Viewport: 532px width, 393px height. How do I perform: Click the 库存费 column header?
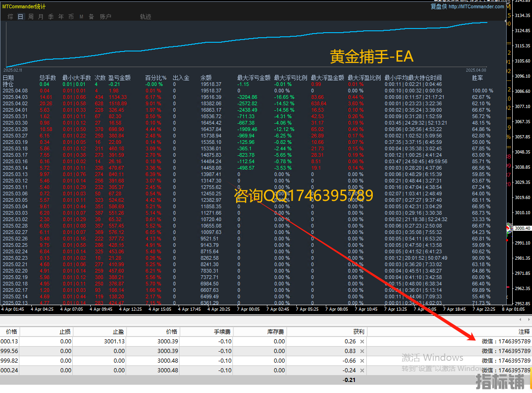pos(276,332)
